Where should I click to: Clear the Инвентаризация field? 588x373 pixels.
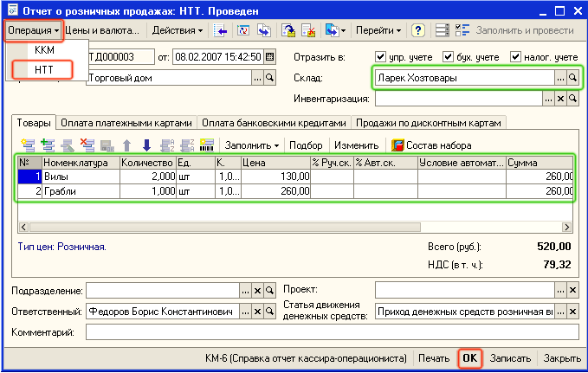point(560,99)
